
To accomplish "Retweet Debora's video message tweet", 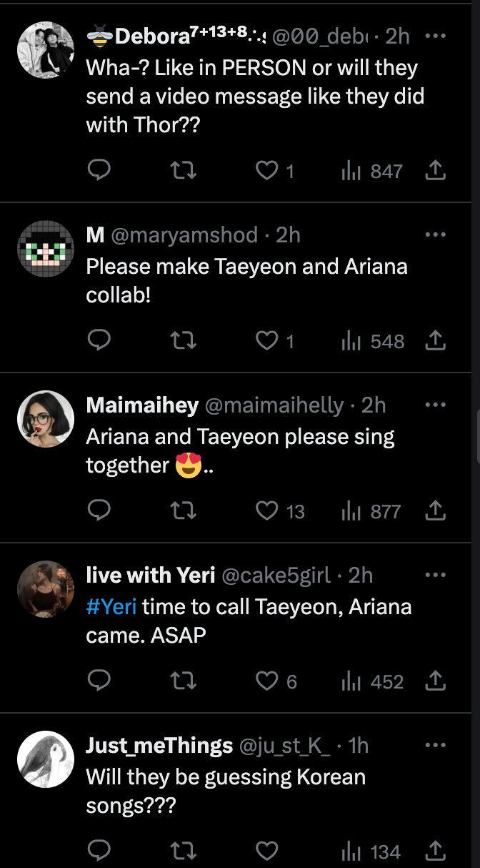I will pos(185,171).
